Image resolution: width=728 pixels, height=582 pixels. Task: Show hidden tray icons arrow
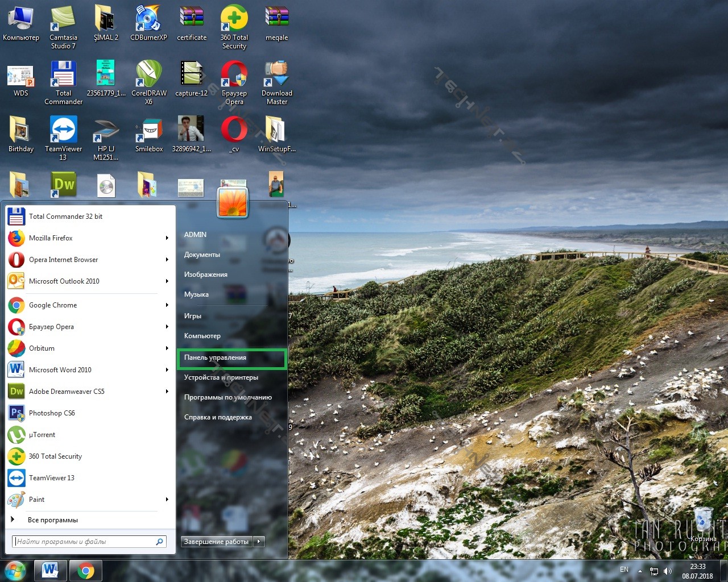(x=640, y=571)
